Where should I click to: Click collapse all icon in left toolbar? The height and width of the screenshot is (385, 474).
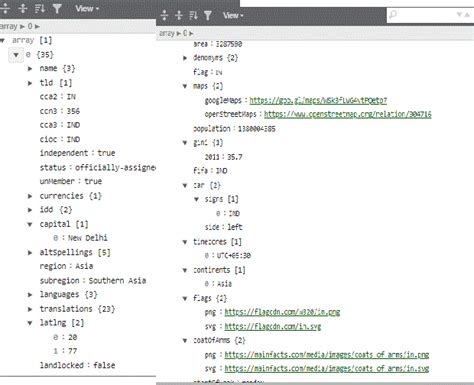23,8
